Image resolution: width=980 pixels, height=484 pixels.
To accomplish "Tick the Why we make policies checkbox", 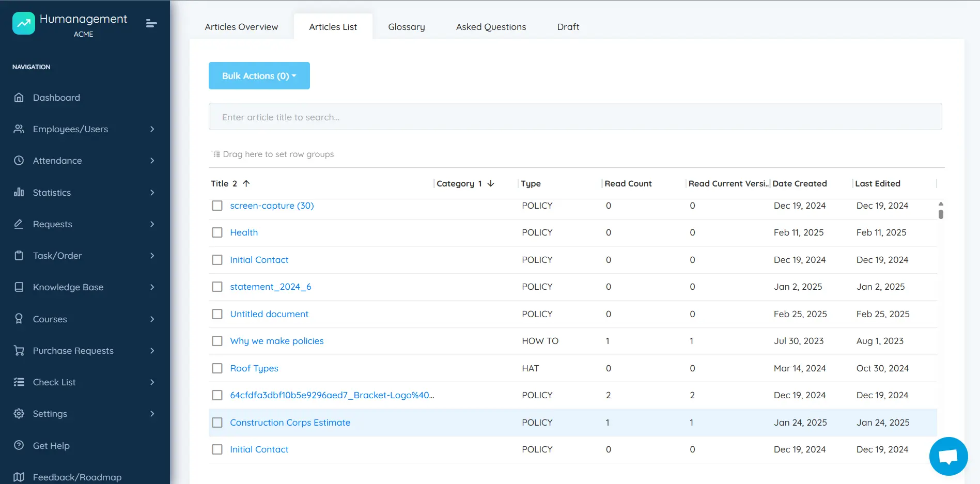I will point(217,341).
